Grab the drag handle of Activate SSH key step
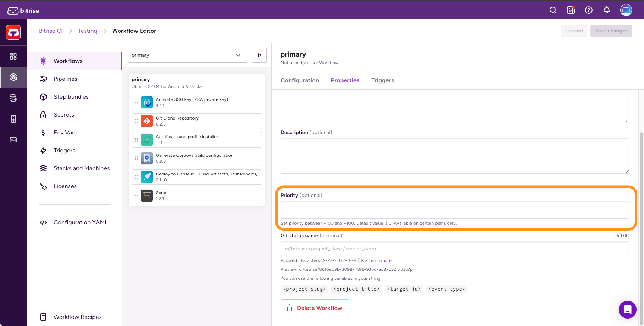The width and height of the screenshot is (644, 326). (x=136, y=102)
